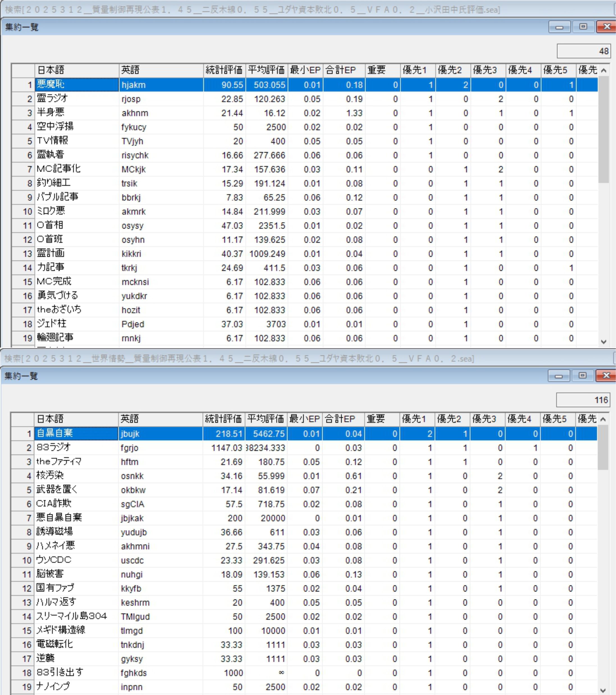The height and width of the screenshot is (695, 616).
Task: Close the lower 集約一覧 window
Action: (x=606, y=375)
